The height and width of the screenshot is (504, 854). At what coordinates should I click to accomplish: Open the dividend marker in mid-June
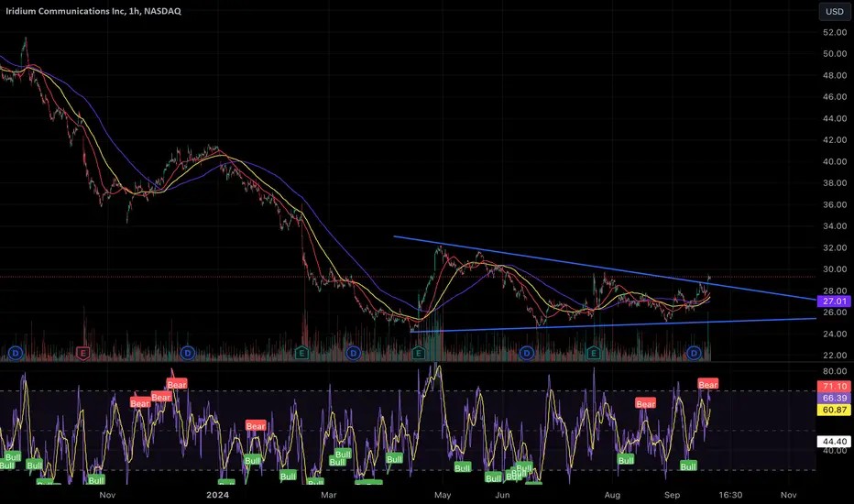(x=526, y=353)
